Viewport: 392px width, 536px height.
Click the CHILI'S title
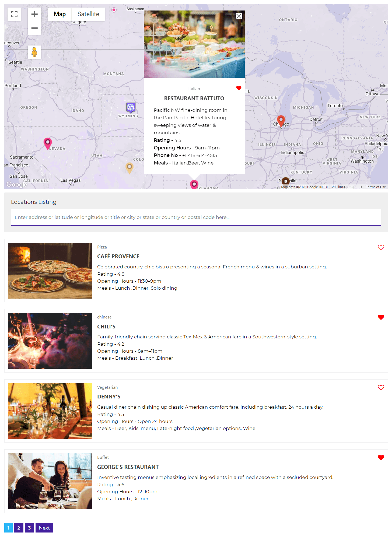click(106, 327)
